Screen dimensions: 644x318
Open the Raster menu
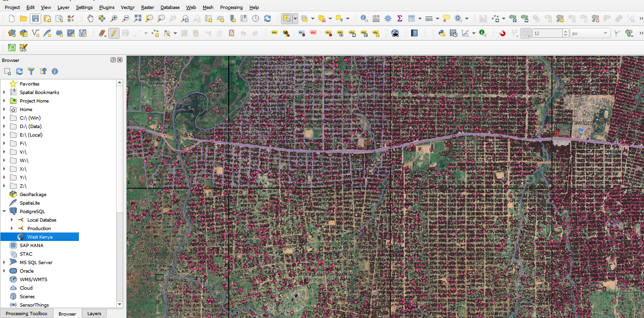coord(147,8)
